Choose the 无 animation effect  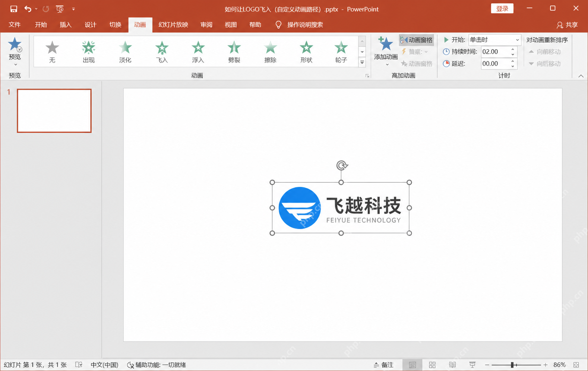[52, 52]
